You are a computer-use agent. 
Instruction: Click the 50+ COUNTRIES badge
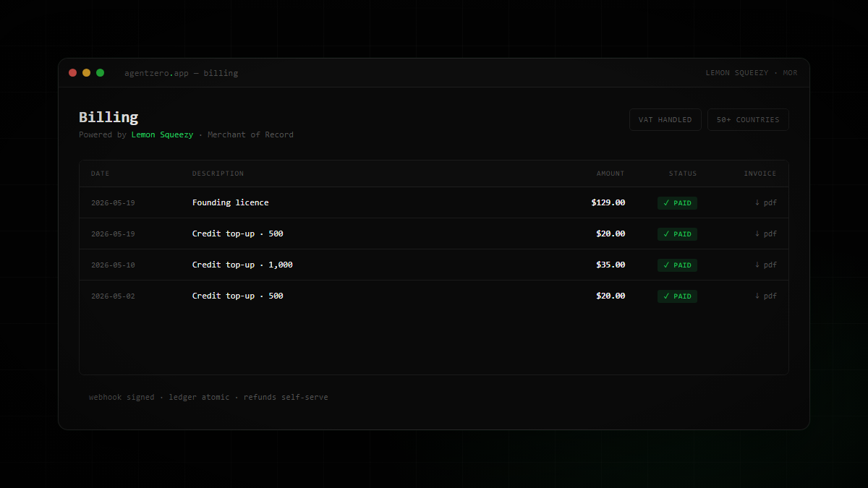click(748, 119)
